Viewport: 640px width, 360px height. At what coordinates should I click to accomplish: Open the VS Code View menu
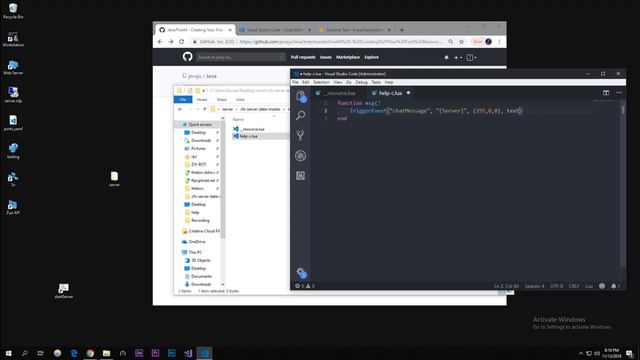point(338,82)
